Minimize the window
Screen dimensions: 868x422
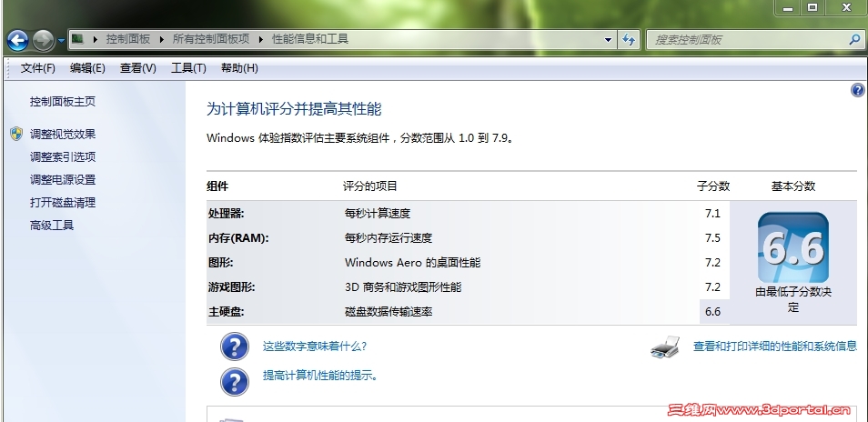(788, 8)
